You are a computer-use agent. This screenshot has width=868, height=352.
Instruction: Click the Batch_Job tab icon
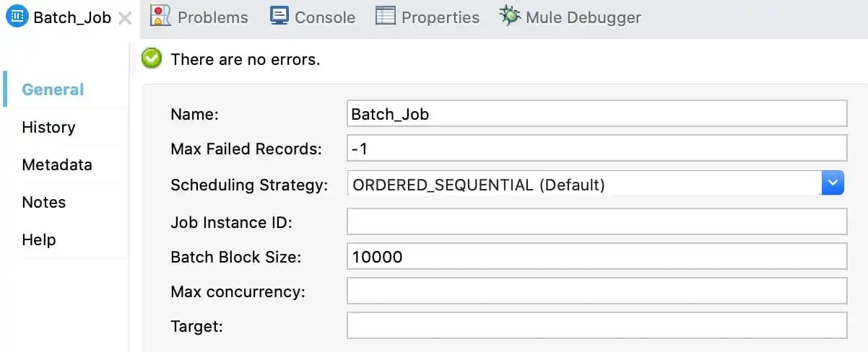click(x=17, y=17)
